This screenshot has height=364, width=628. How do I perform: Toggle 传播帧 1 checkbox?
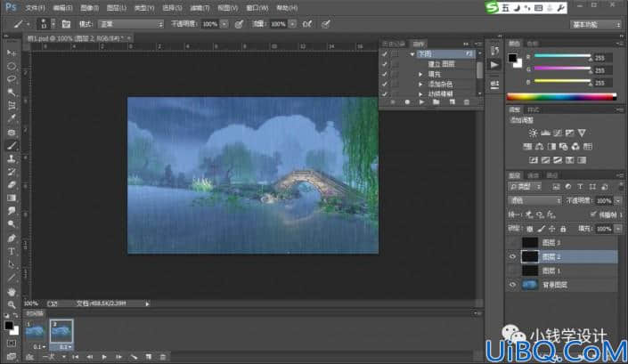[593, 214]
